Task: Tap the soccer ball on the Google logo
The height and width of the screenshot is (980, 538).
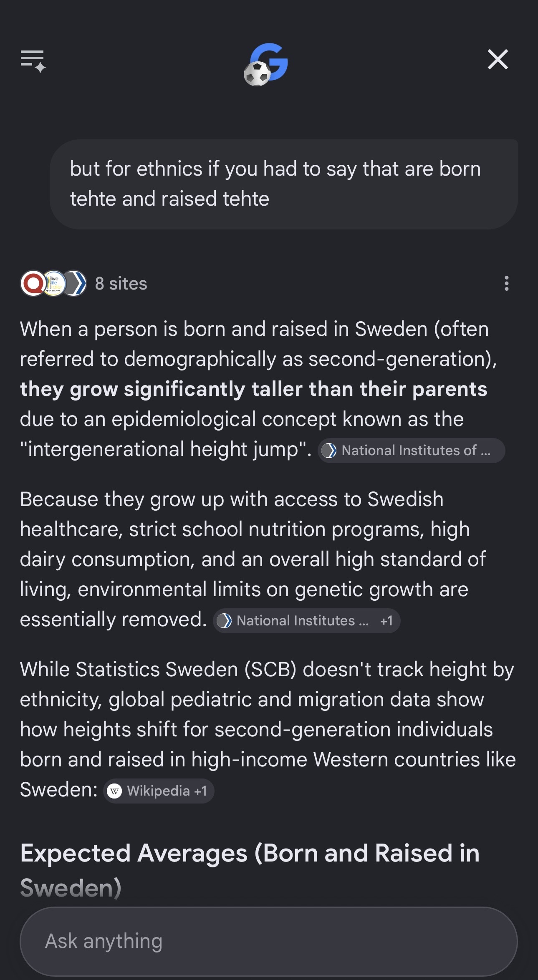Action: tap(257, 74)
